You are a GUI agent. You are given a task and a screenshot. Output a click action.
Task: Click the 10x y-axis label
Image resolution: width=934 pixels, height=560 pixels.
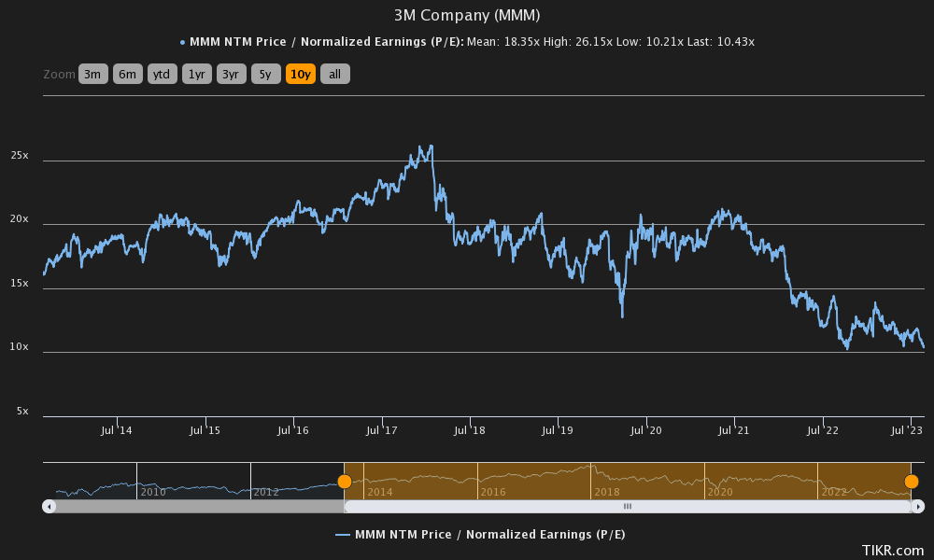(x=19, y=347)
